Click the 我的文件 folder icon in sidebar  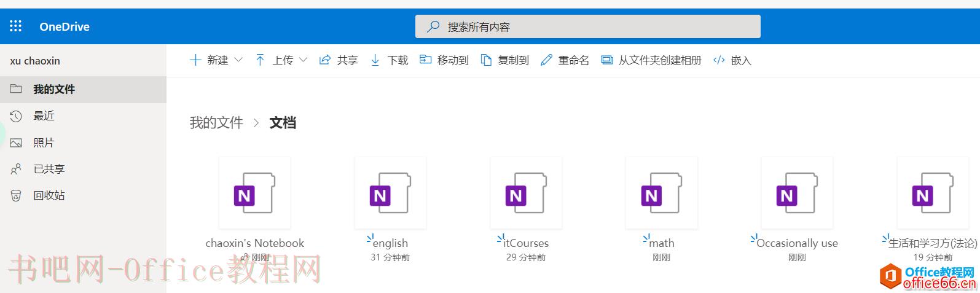pos(16,89)
